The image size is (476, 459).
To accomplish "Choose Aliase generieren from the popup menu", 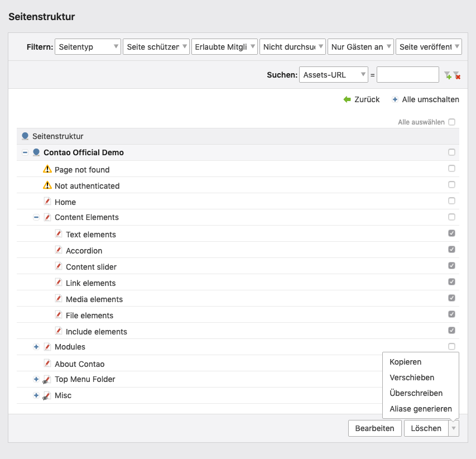I will click(421, 409).
